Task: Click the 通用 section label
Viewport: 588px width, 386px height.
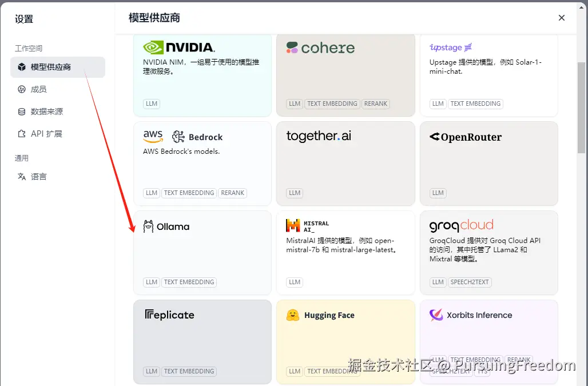Action: 21,158
